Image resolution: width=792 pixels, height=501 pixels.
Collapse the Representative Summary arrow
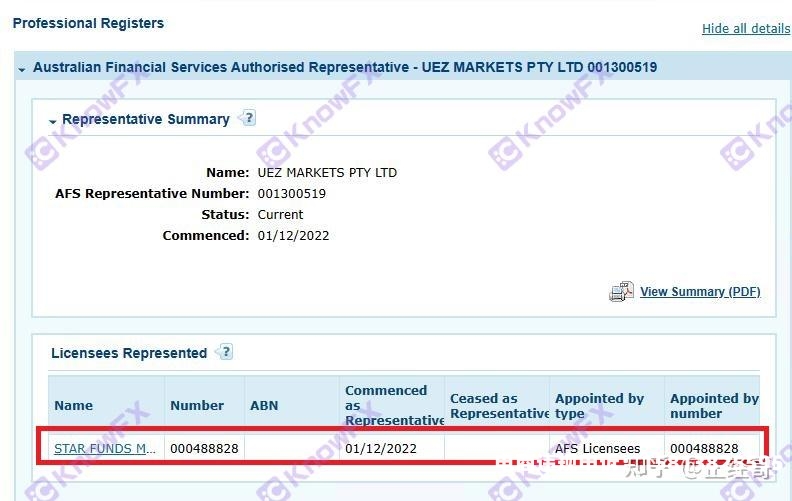click(52, 121)
